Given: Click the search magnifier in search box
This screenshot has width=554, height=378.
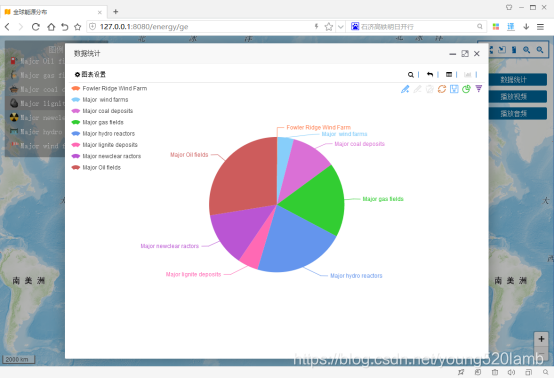Looking at the screenshot, I should pyautogui.click(x=479, y=26).
